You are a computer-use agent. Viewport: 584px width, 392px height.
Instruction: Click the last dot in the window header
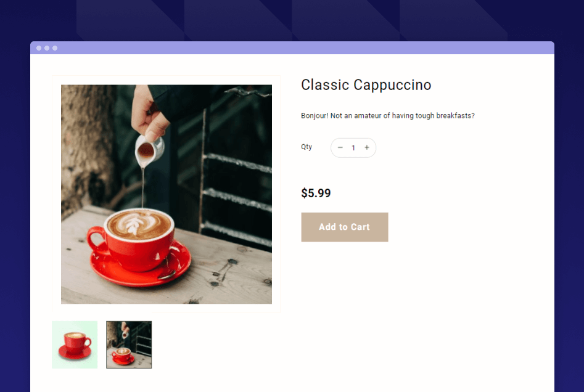(55, 48)
